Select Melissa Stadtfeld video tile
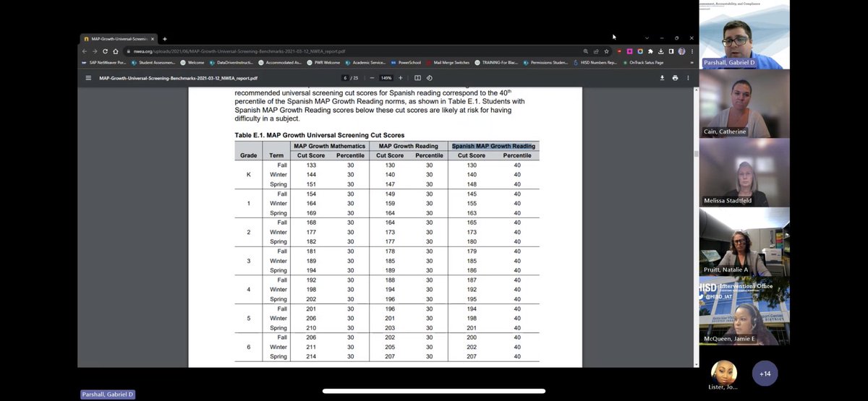This screenshot has width=868, height=401. click(744, 172)
